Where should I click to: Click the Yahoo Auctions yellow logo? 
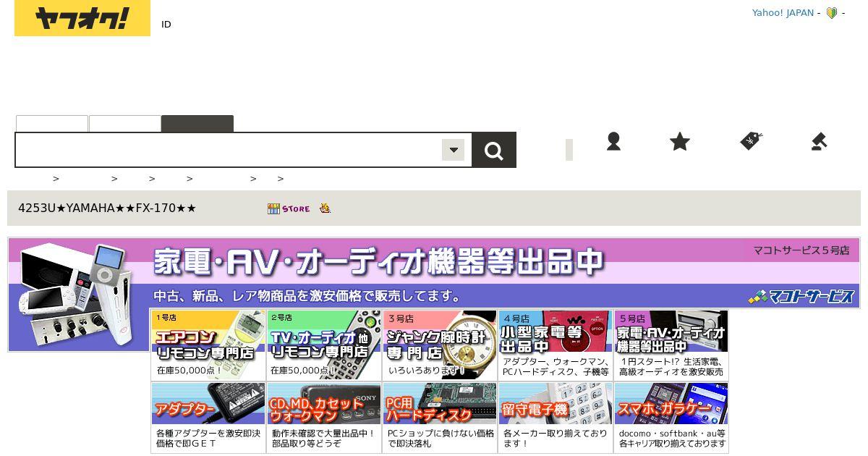[x=82, y=18]
